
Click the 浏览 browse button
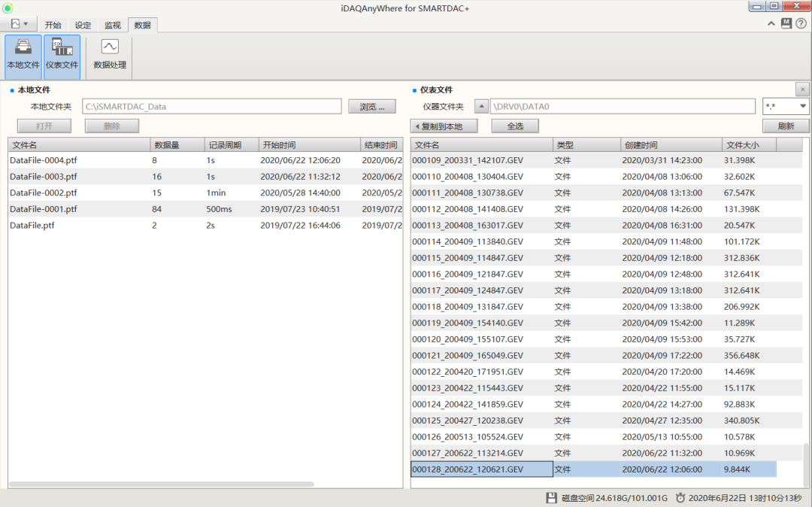pos(371,107)
